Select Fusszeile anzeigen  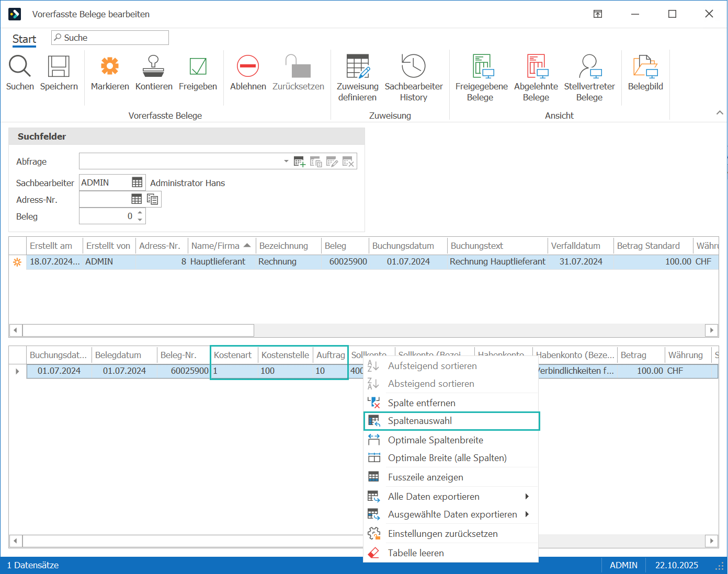pos(451,477)
